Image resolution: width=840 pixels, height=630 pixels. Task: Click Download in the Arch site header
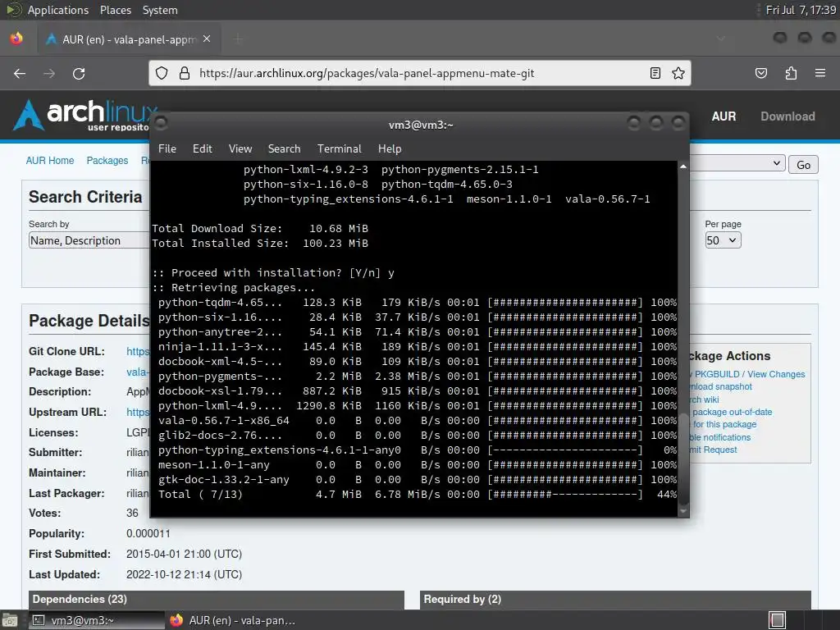pos(787,116)
